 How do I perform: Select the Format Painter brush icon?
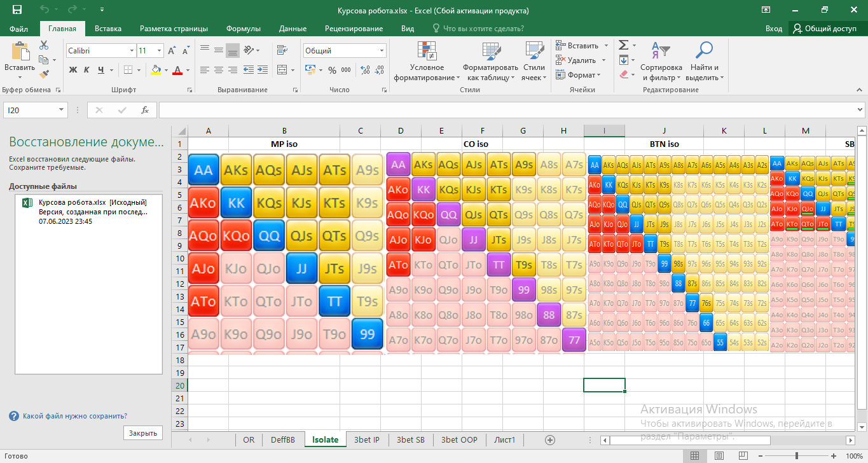click(44, 74)
